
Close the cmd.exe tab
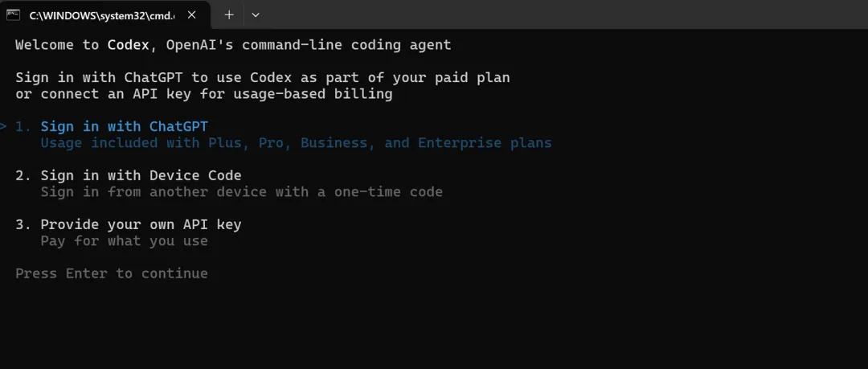191,15
